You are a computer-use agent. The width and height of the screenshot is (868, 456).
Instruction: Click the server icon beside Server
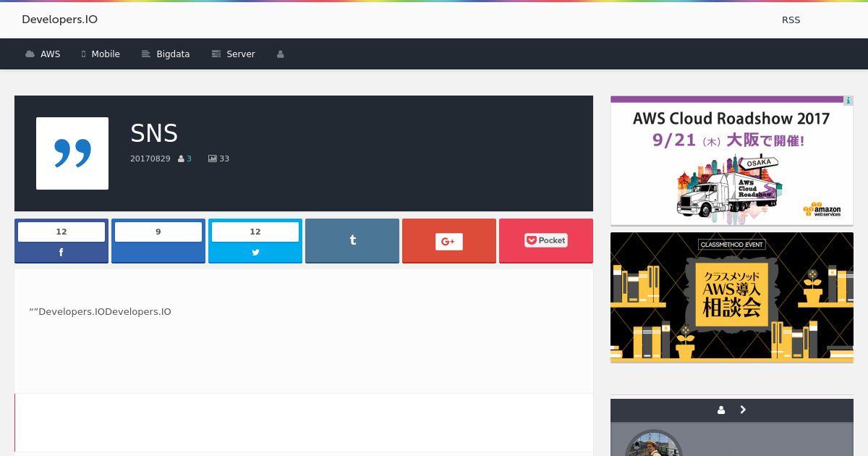click(216, 54)
